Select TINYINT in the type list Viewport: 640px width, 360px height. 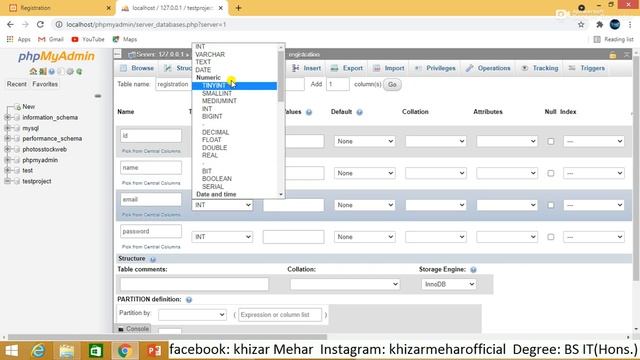click(234, 86)
